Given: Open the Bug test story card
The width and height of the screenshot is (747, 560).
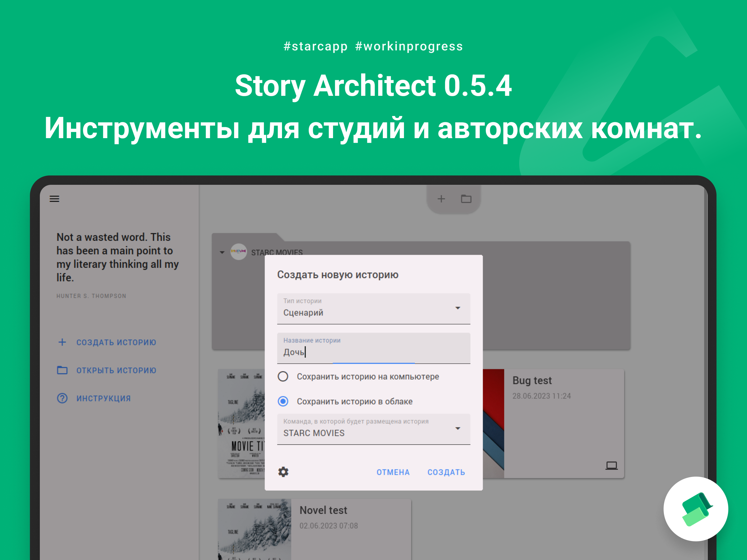Looking at the screenshot, I should (553, 423).
